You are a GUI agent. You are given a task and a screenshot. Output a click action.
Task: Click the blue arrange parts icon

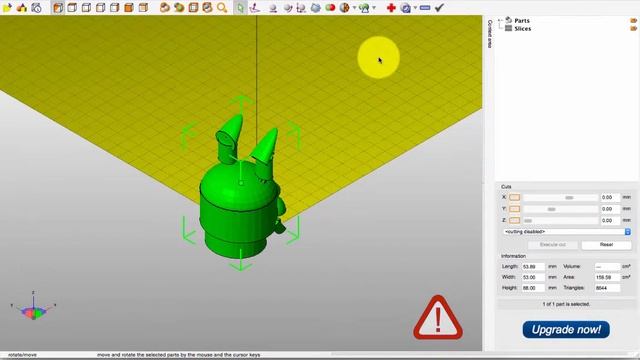coord(316,7)
